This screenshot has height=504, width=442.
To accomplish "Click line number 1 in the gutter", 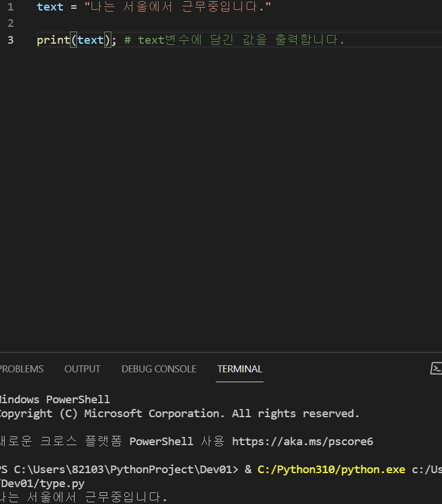I will 10,7.
